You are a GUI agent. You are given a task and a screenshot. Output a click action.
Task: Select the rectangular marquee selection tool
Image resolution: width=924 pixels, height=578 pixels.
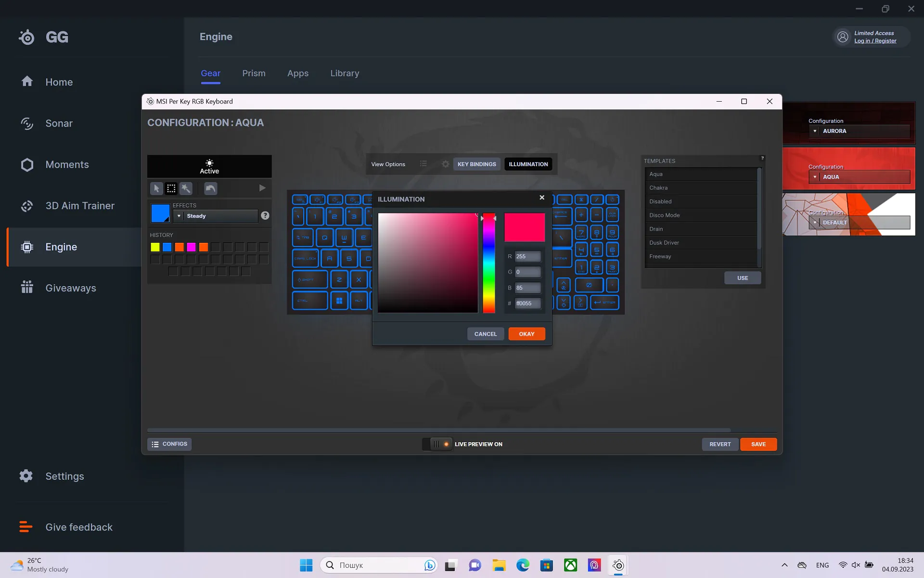point(171,188)
